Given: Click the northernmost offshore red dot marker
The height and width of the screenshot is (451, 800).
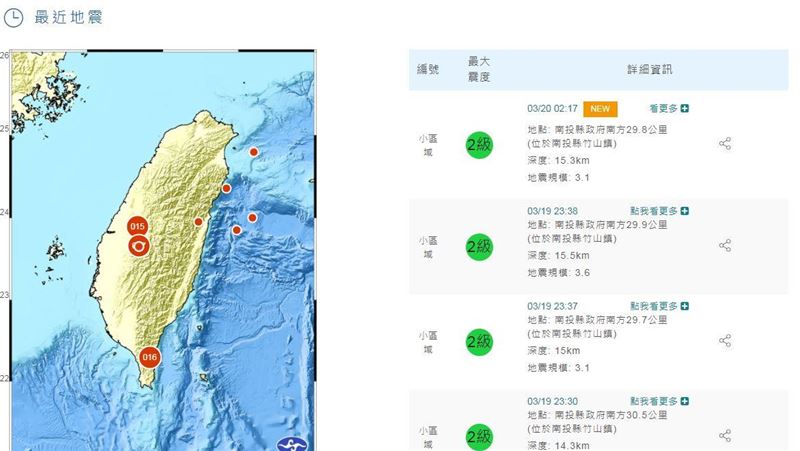Looking at the screenshot, I should [x=254, y=152].
